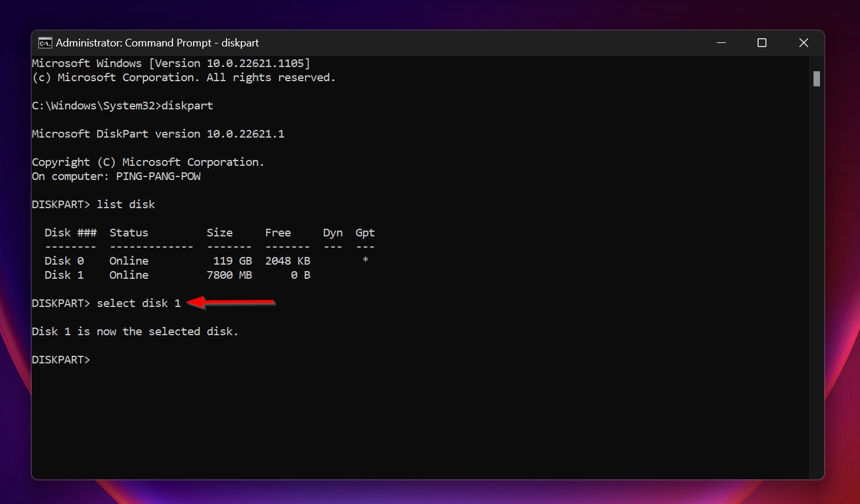Click the 'Online' status of Disk 1
The width and height of the screenshot is (860, 504).
click(129, 275)
